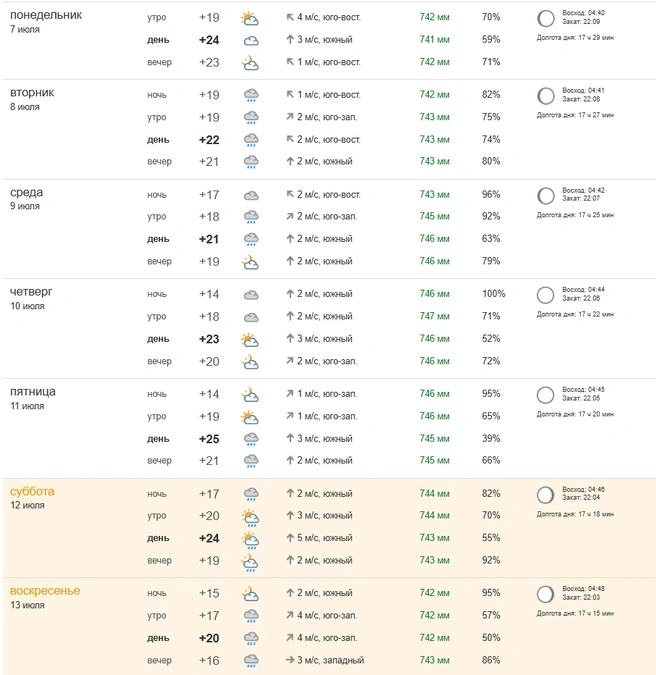Click the 747 мм pressure value for Thursday morning
The height and width of the screenshot is (675, 656).
click(434, 316)
